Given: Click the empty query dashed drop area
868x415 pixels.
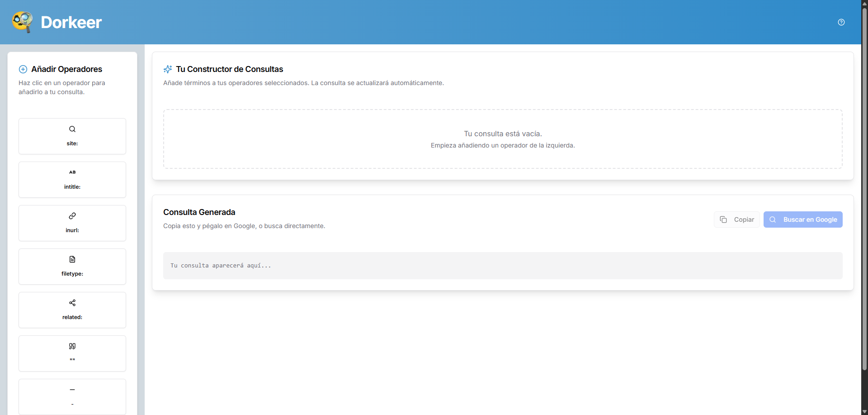Looking at the screenshot, I should click(503, 139).
